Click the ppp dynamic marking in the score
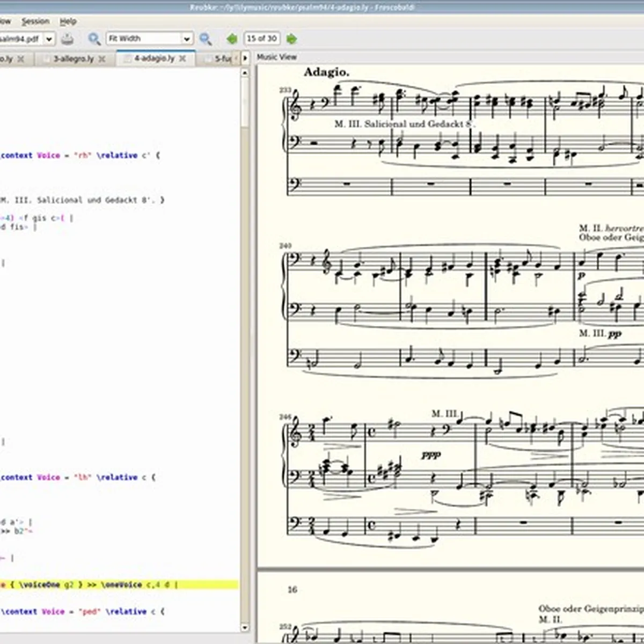 tap(431, 455)
